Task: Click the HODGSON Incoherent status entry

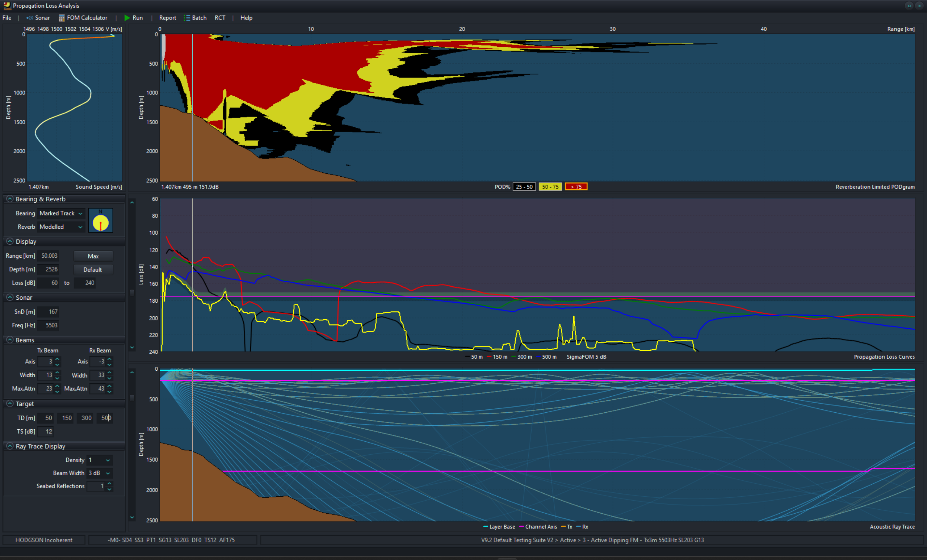Action: 44,540
